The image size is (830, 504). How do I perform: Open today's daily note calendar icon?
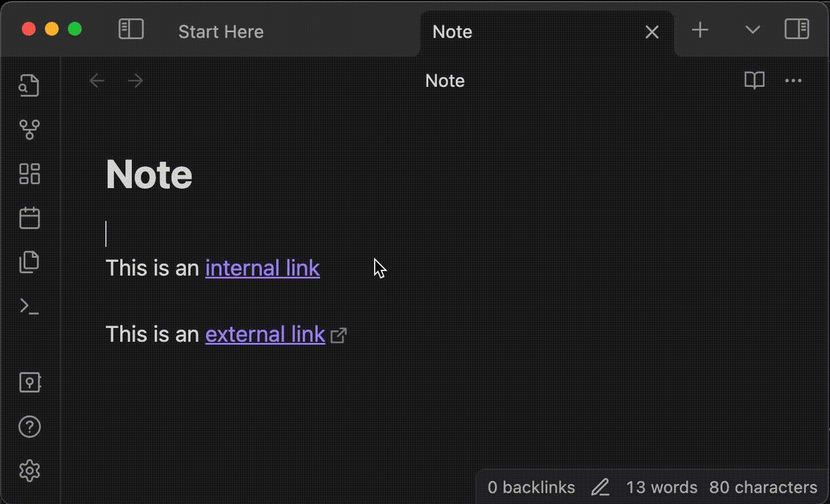pos(29,218)
